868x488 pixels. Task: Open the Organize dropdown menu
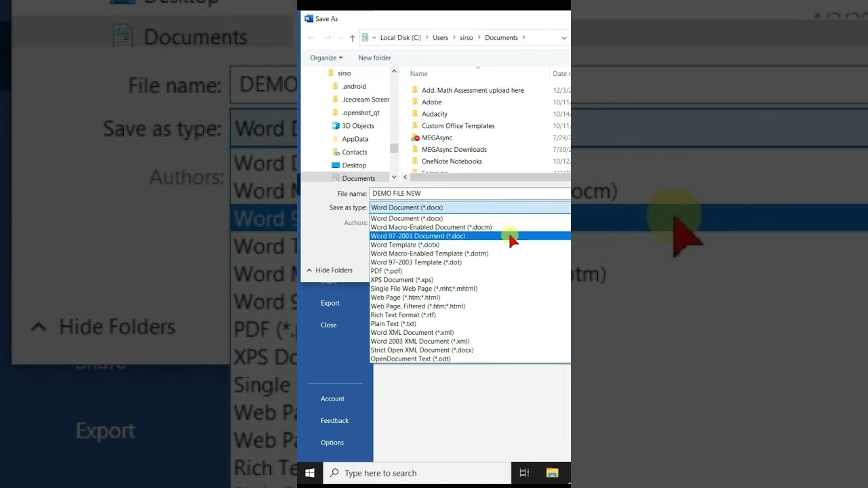[x=326, y=58]
